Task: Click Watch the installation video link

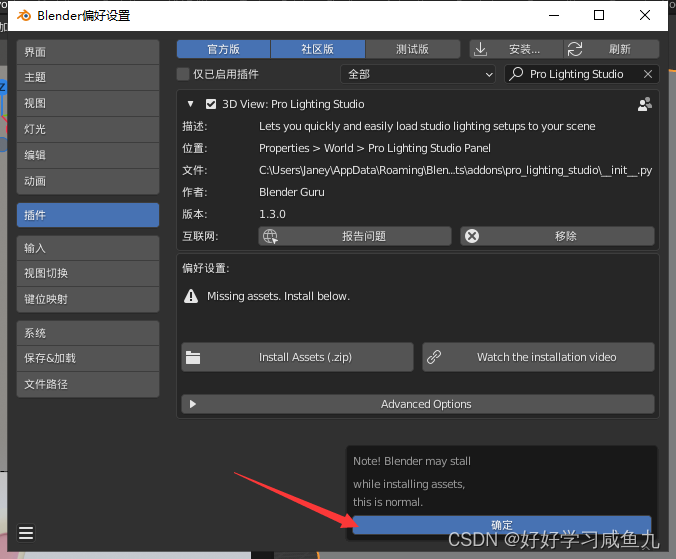Action: pyautogui.click(x=538, y=357)
